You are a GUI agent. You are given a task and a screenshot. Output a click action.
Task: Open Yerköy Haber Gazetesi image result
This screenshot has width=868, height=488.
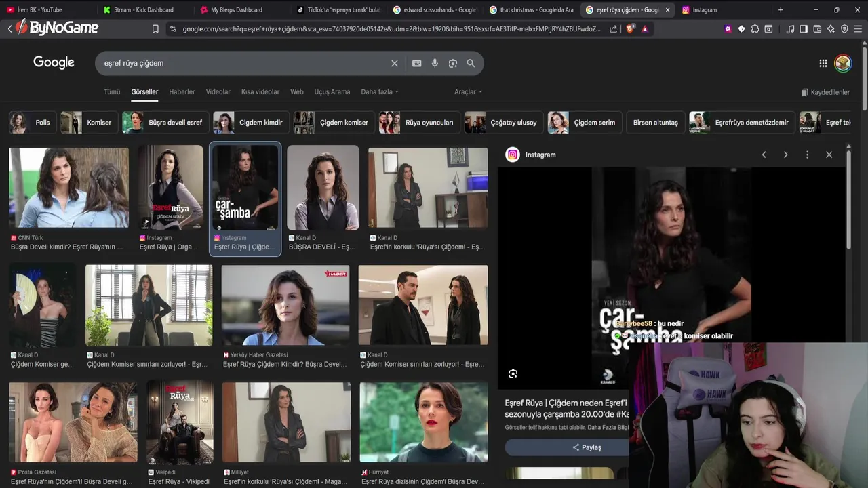285,305
